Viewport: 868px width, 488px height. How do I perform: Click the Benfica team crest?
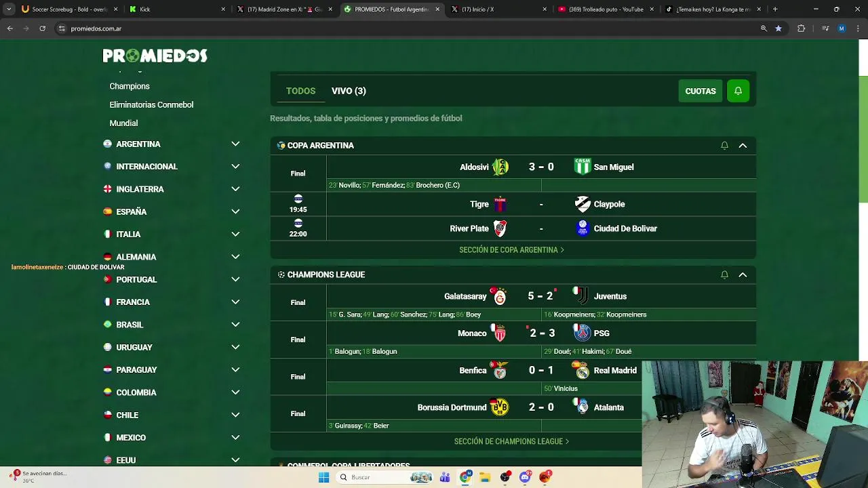(500, 370)
